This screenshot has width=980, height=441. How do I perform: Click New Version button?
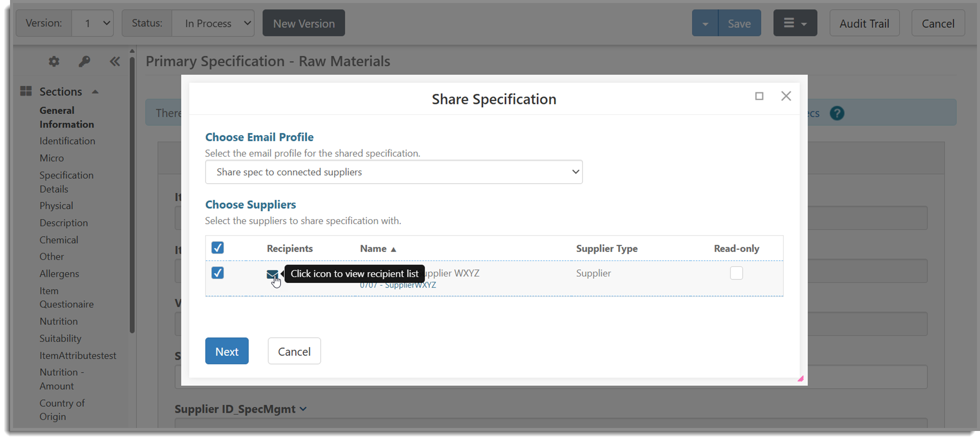pos(304,23)
